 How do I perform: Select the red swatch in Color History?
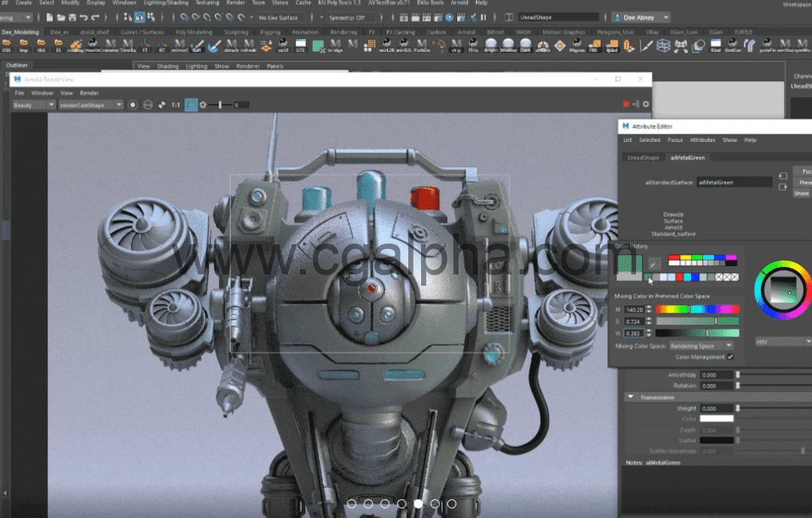click(x=674, y=256)
